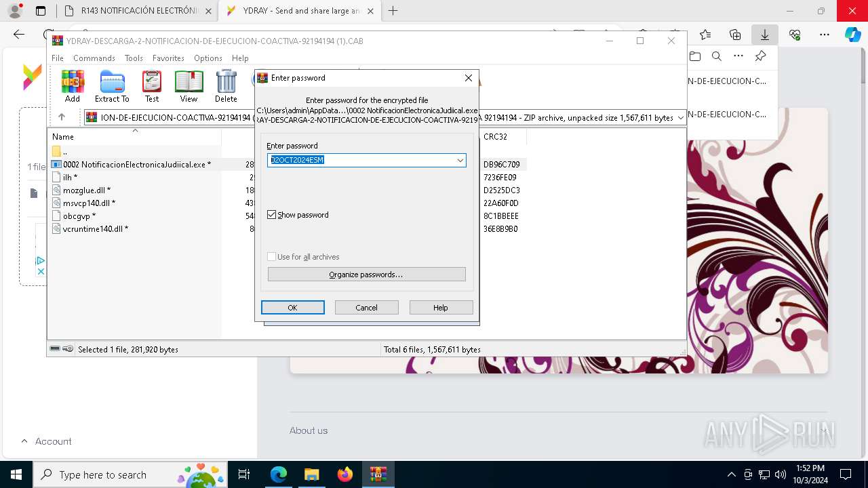The height and width of the screenshot is (488, 868).
Task: Open Task View on the taskbar
Action: 244,474
